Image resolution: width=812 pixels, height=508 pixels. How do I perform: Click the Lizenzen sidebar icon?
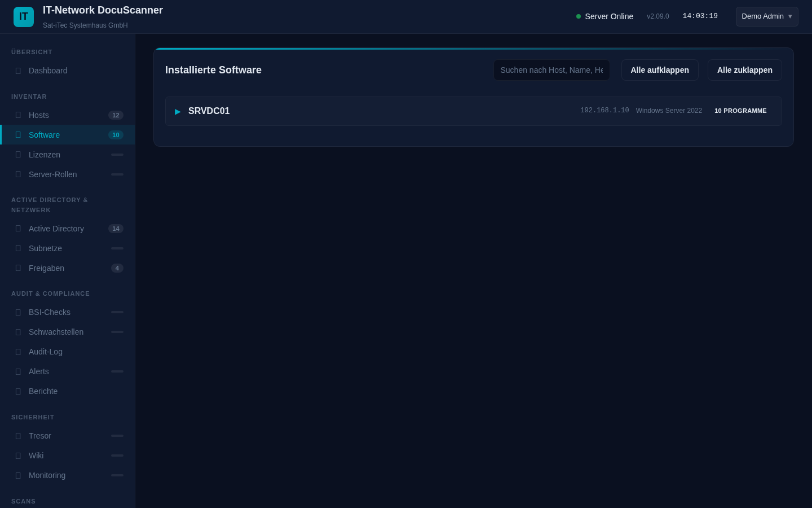pos(18,155)
